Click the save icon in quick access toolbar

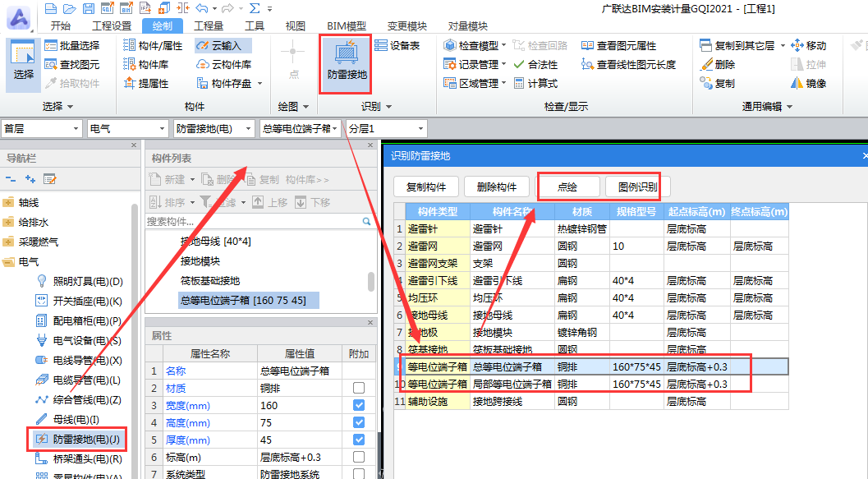coord(88,8)
